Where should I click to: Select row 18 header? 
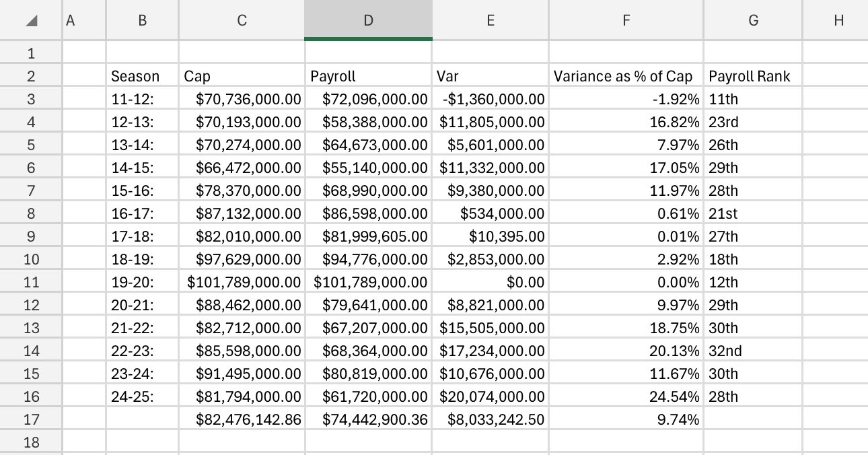pyautogui.click(x=31, y=442)
